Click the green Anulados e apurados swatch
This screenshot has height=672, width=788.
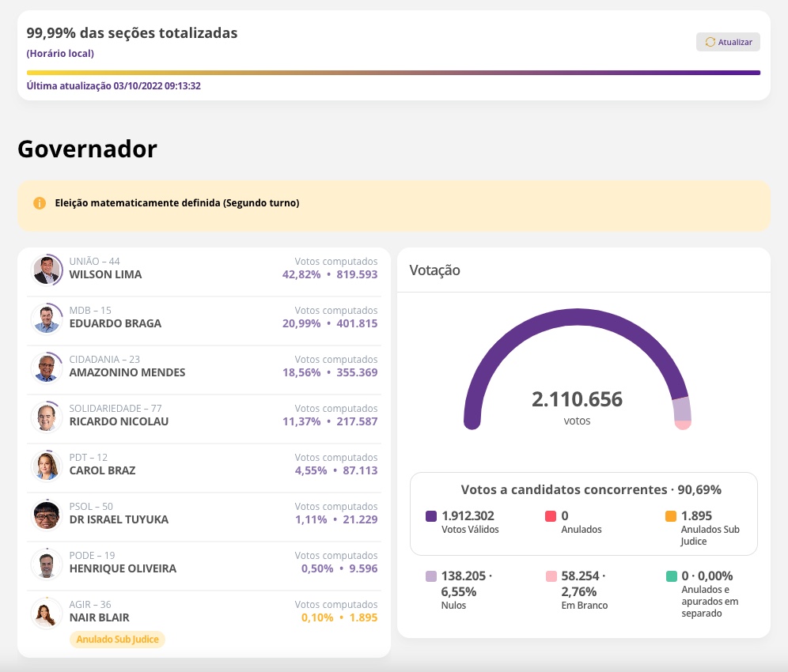pyautogui.click(x=671, y=576)
